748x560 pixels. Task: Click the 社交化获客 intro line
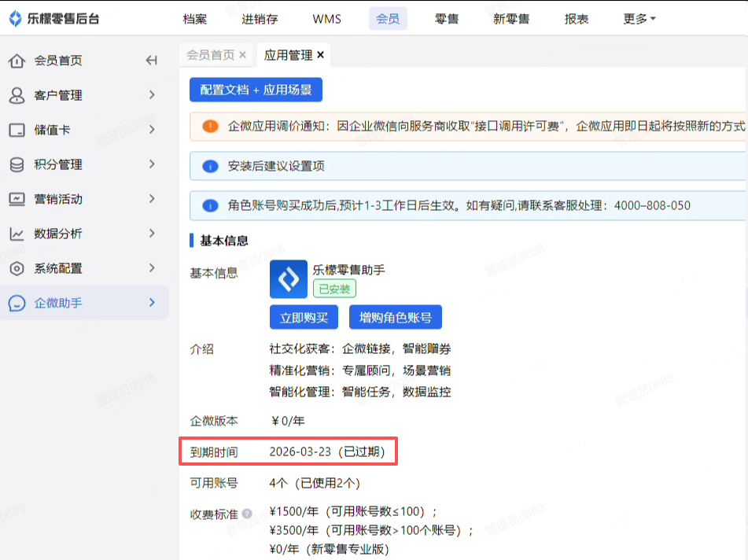point(360,349)
